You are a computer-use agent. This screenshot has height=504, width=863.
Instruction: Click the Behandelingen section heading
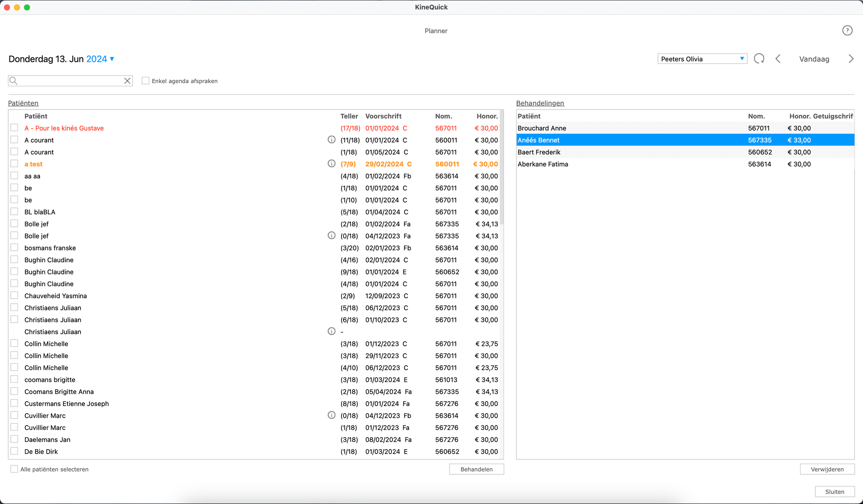(x=540, y=103)
